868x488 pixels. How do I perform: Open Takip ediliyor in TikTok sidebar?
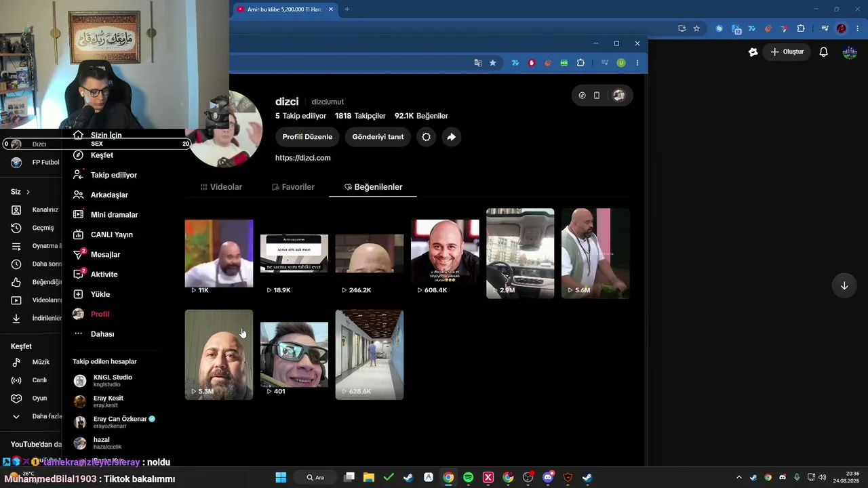105,175
